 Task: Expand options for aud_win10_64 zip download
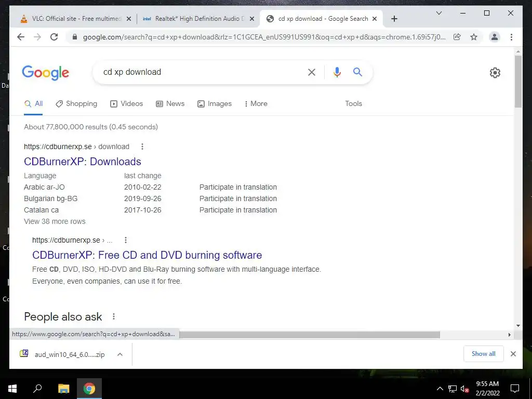click(x=120, y=354)
